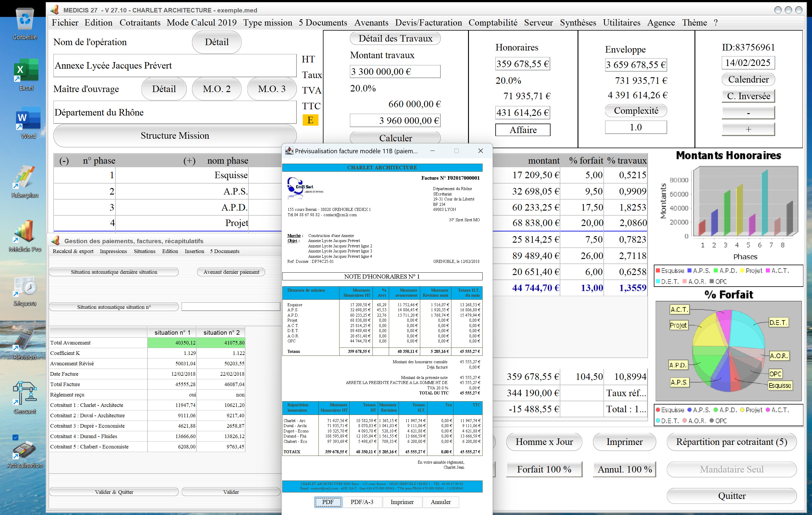
Task: Open the Médicis Pro desktop shortcut
Action: pyautogui.click(x=25, y=236)
